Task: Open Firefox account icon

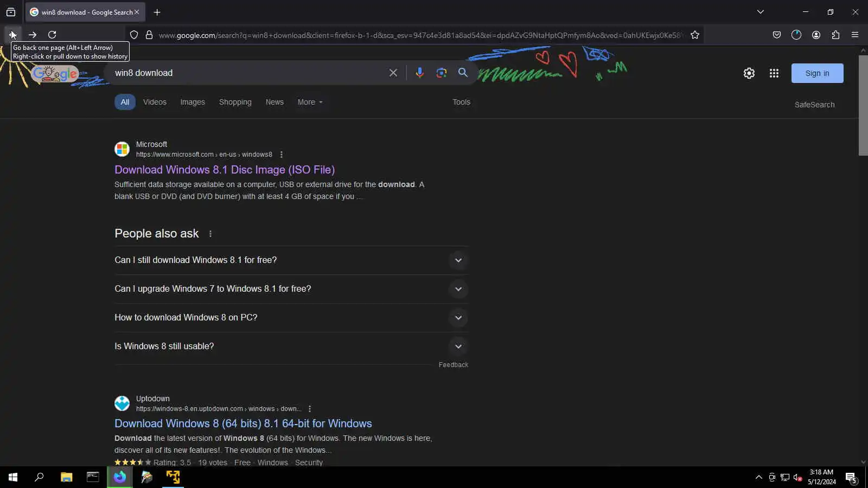Action: 816,35
